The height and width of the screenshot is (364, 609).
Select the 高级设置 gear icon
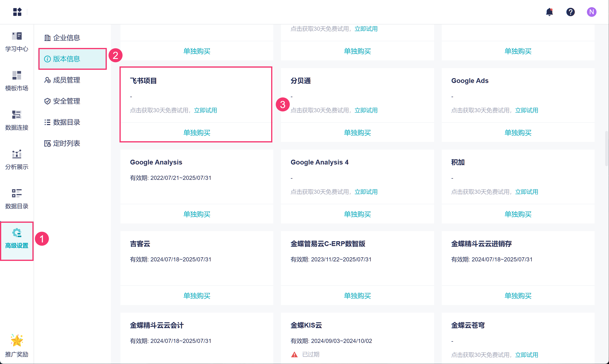tap(17, 233)
